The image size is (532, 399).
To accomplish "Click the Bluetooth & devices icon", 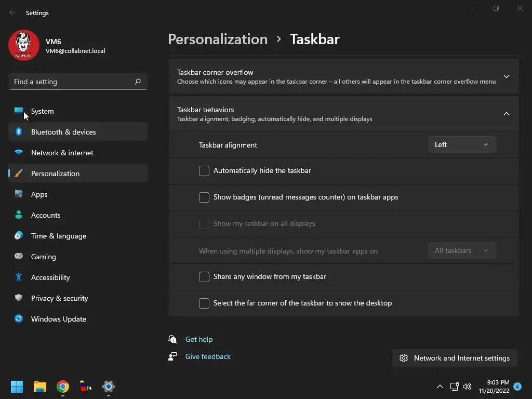I will [19, 132].
